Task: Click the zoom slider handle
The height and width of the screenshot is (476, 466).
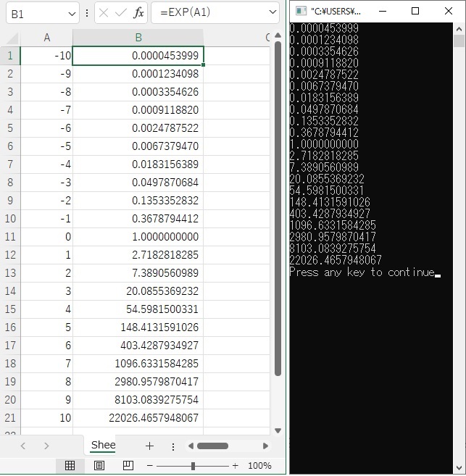Action: 193,466
